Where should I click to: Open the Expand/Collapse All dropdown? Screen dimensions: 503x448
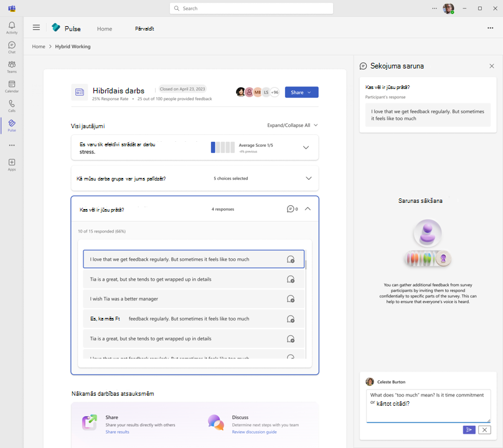click(292, 125)
